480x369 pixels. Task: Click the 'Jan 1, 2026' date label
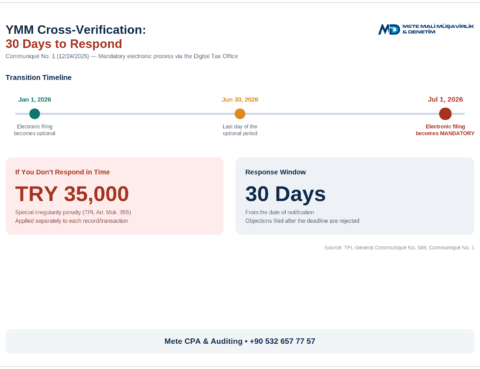pyautogui.click(x=35, y=99)
